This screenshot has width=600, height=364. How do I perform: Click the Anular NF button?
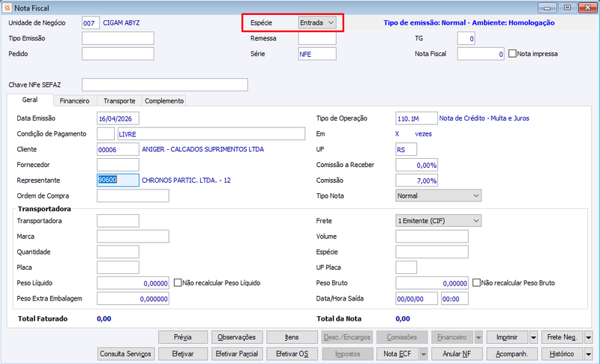457,354
